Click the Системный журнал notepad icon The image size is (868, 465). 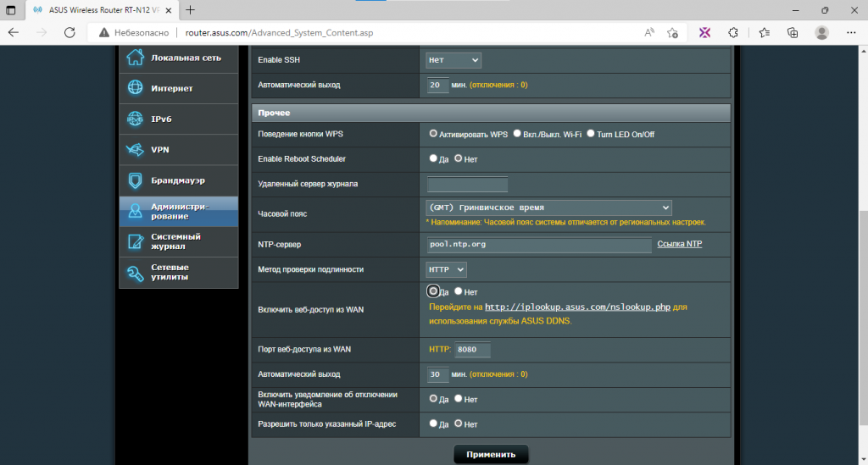point(135,241)
